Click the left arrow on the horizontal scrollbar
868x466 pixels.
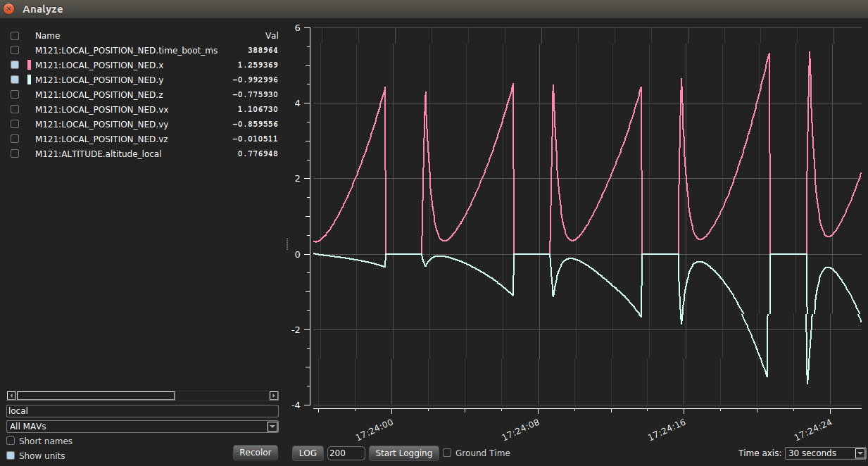point(10,396)
